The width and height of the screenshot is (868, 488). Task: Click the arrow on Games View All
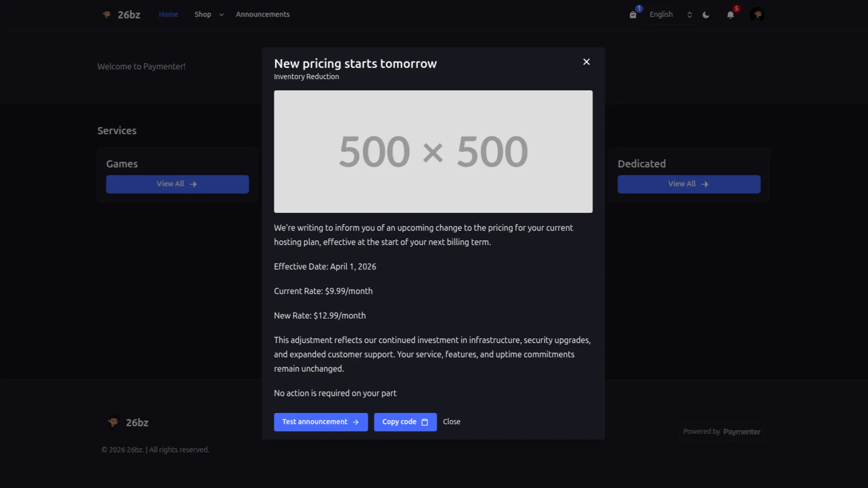193,184
